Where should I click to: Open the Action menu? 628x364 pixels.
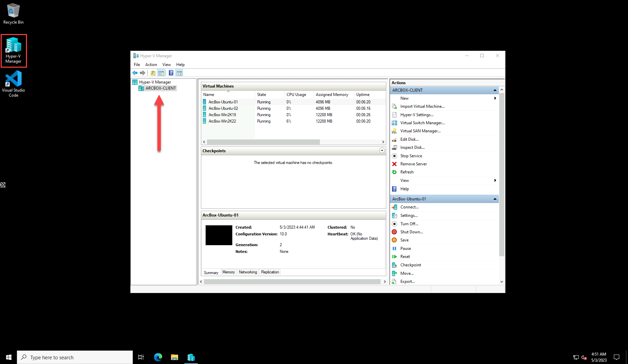click(x=151, y=65)
